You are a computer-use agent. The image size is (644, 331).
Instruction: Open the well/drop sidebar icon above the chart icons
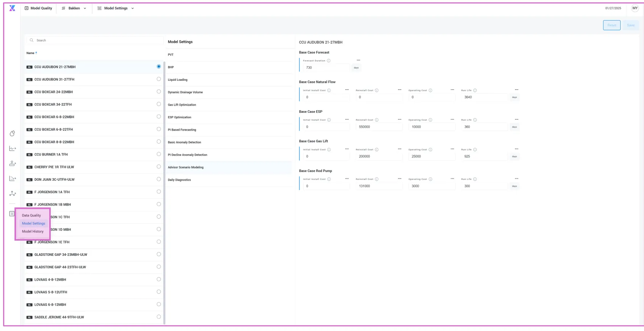[12, 133]
